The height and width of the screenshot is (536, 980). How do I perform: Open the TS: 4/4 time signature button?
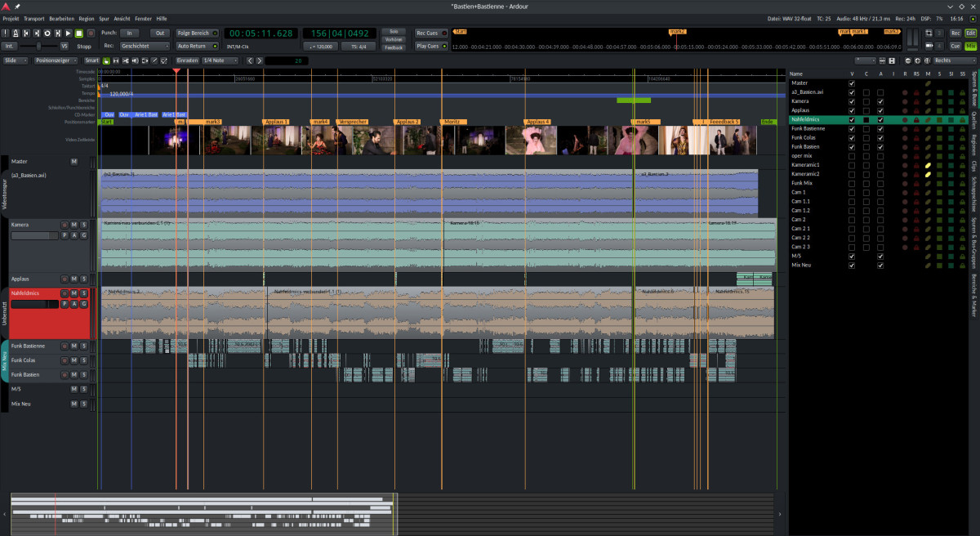pyautogui.click(x=359, y=47)
